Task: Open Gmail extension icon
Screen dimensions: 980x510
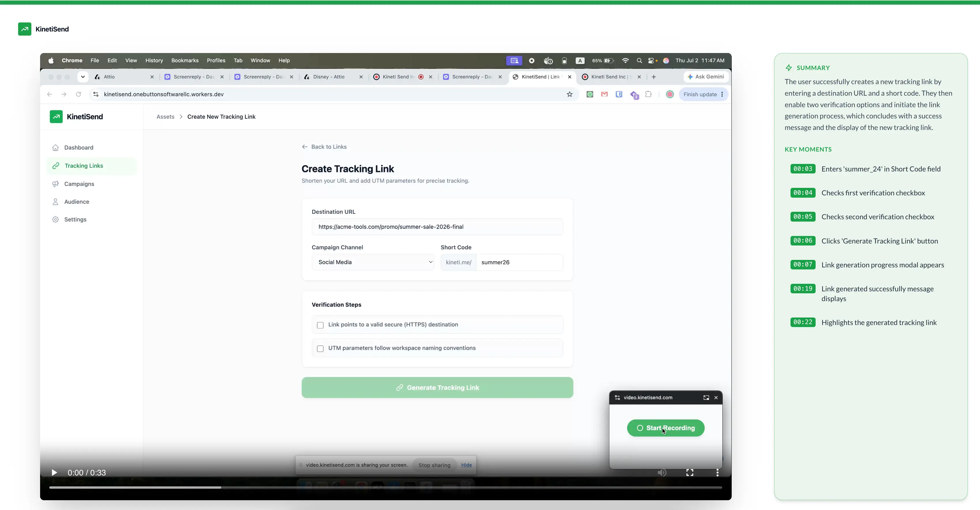Action: tap(604, 94)
